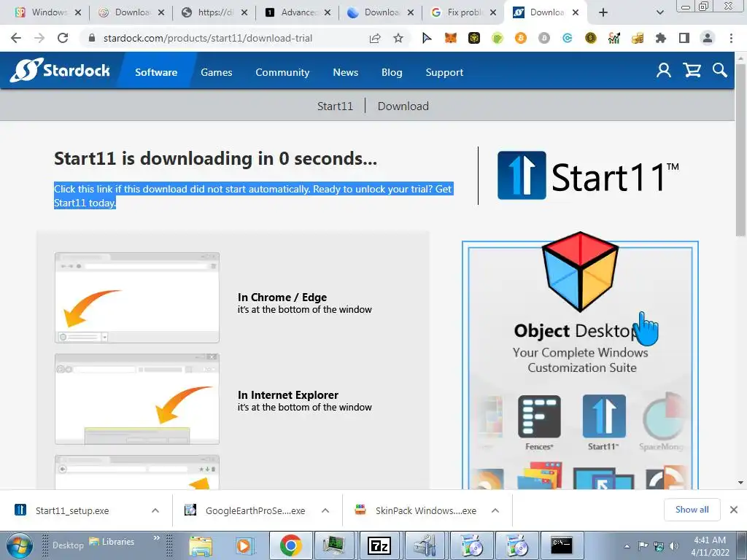The image size is (747, 560).
Task: Click the green Android extension icon
Action: [x=498, y=38]
